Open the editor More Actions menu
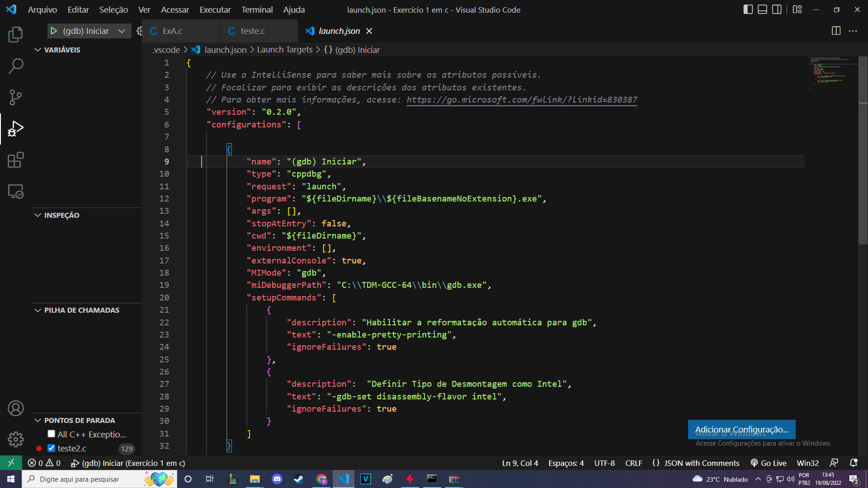This screenshot has height=488, width=868. tap(853, 31)
